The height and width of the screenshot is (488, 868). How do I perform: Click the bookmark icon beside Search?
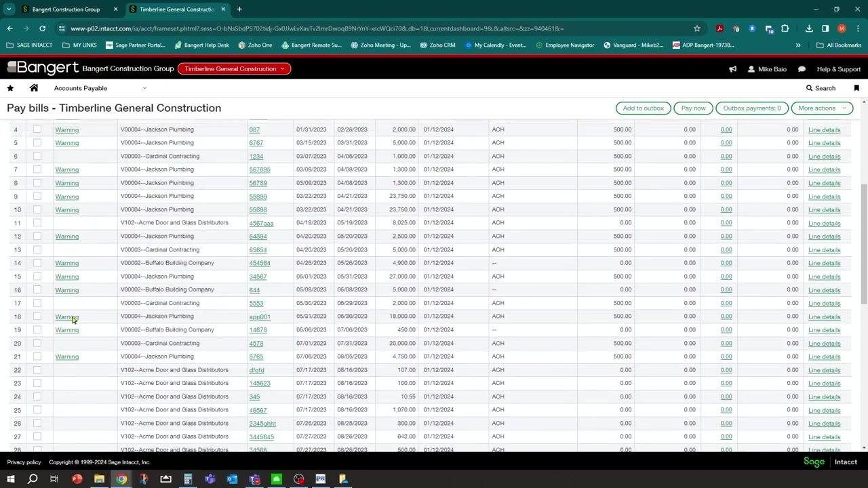coord(856,88)
